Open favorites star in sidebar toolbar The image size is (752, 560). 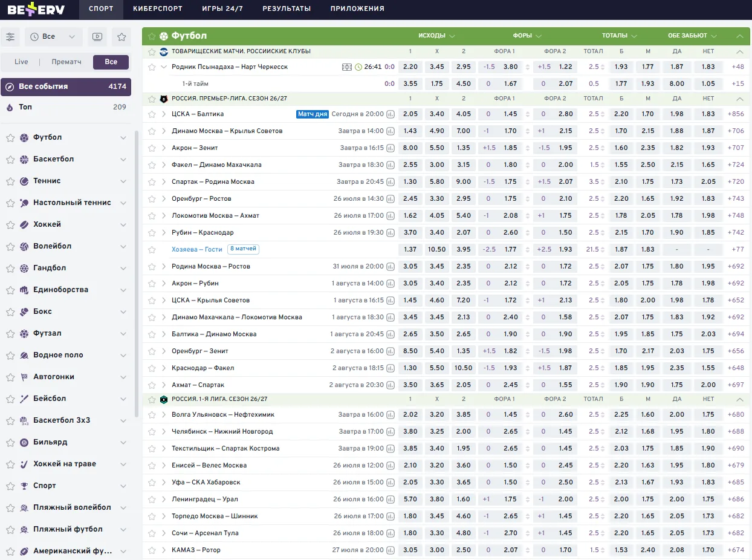tap(122, 37)
